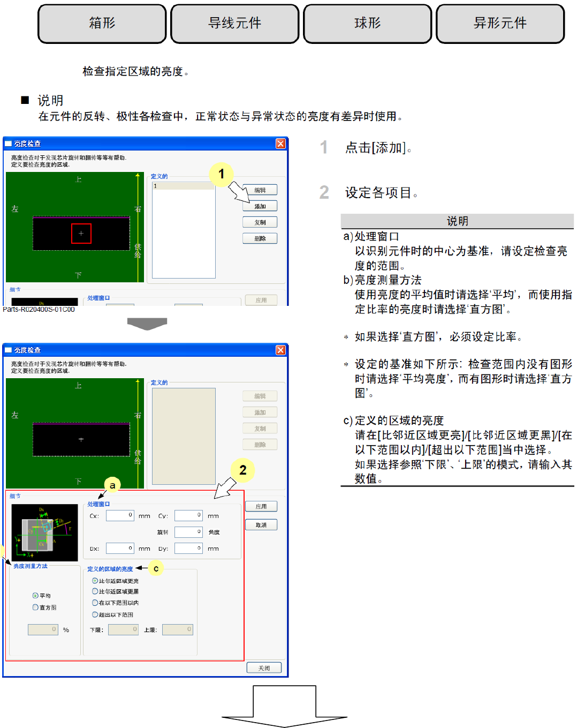This screenshot has width=577, height=728.
Task: Click step text 点击[添加]
Action: [378, 148]
